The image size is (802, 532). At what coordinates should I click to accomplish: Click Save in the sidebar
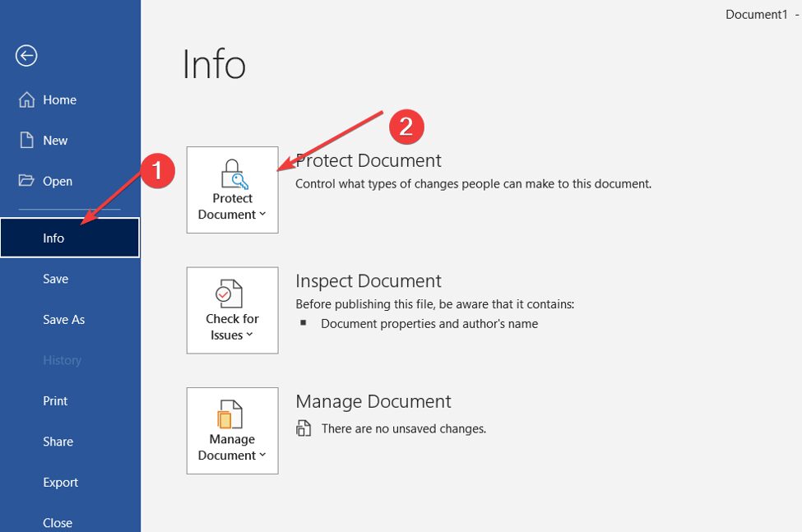click(x=55, y=278)
